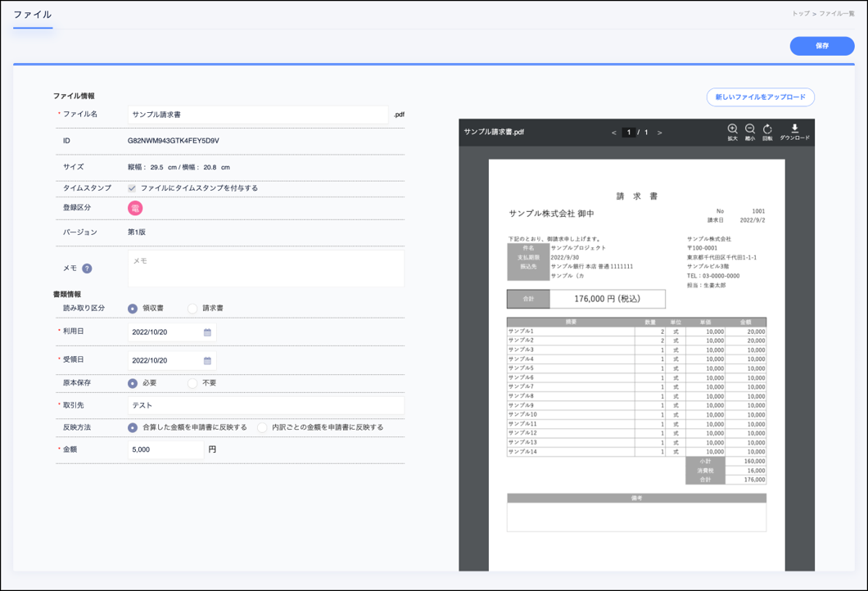Click the 利用日 date field
Image resolution: width=868 pixels, height=591 pixels.
172,332
